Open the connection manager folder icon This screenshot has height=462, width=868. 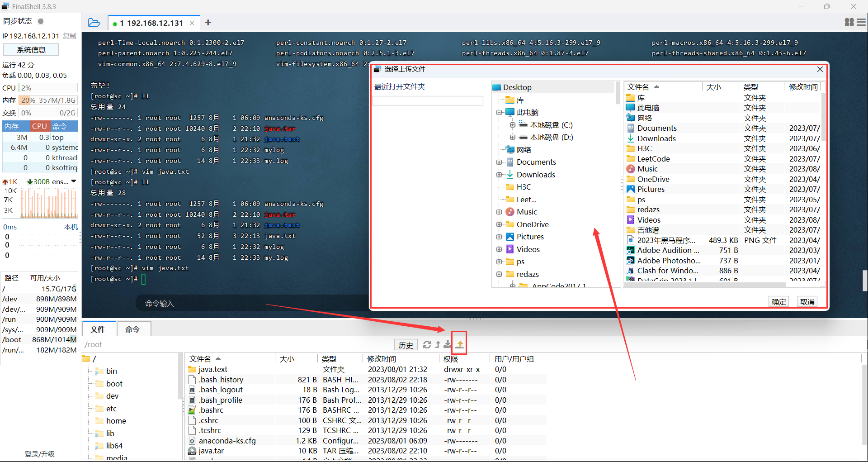click(94, 23)
